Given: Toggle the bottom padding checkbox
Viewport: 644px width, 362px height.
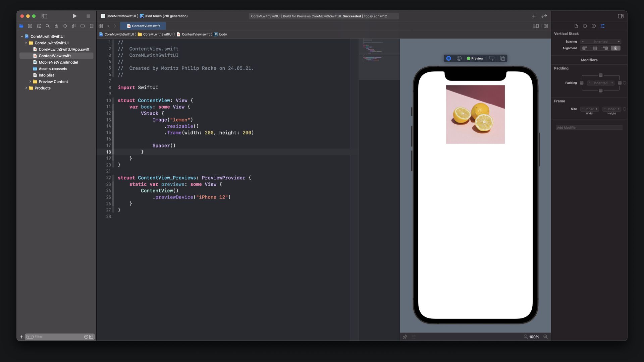Looking at the screenshot, I should click(600, 91).
